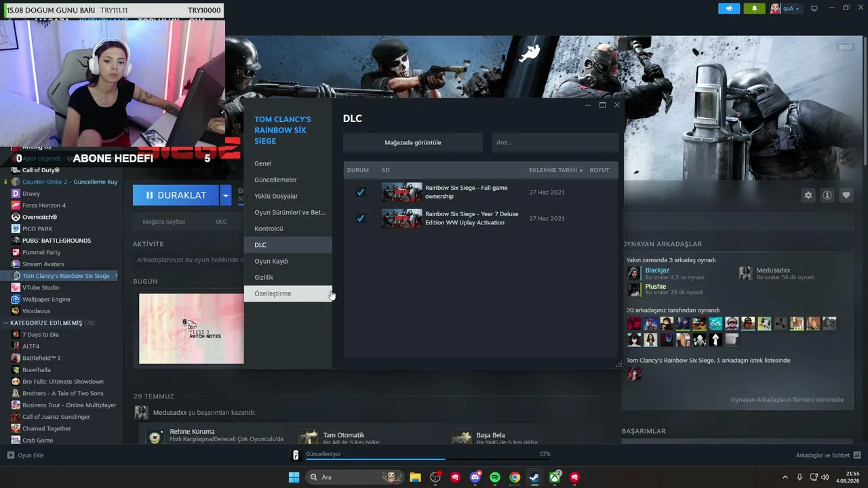Open notifications bell button
Viewport: 868px width, 488px height.
(754, 9)
